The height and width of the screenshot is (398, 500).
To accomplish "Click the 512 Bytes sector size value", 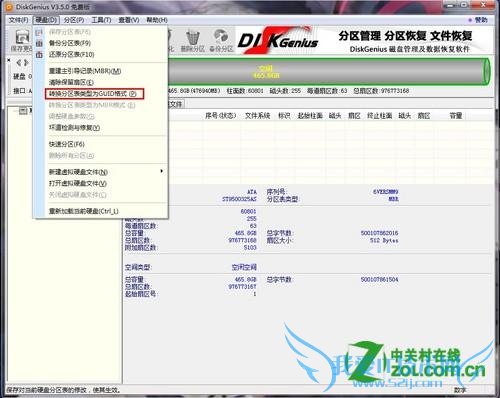I will pos(384,240).
